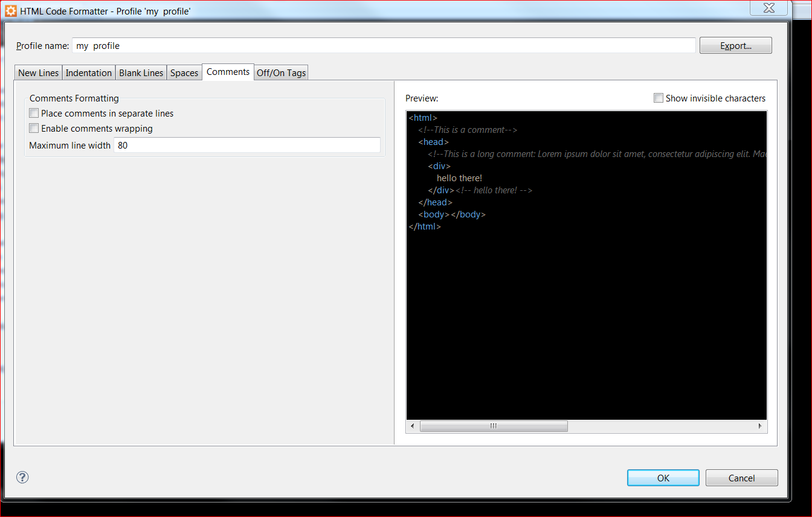
Task: Open the Indentation tab
Action: pyautogui.click(x=89, y=72)
